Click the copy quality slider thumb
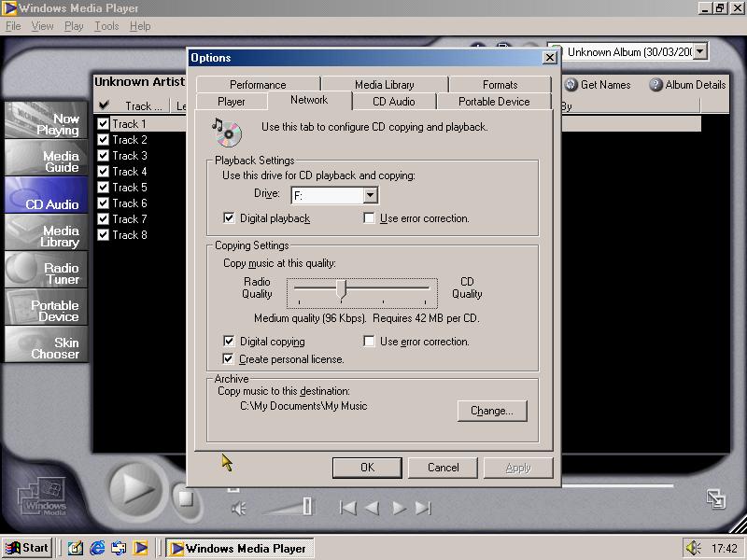 (342, 288)
